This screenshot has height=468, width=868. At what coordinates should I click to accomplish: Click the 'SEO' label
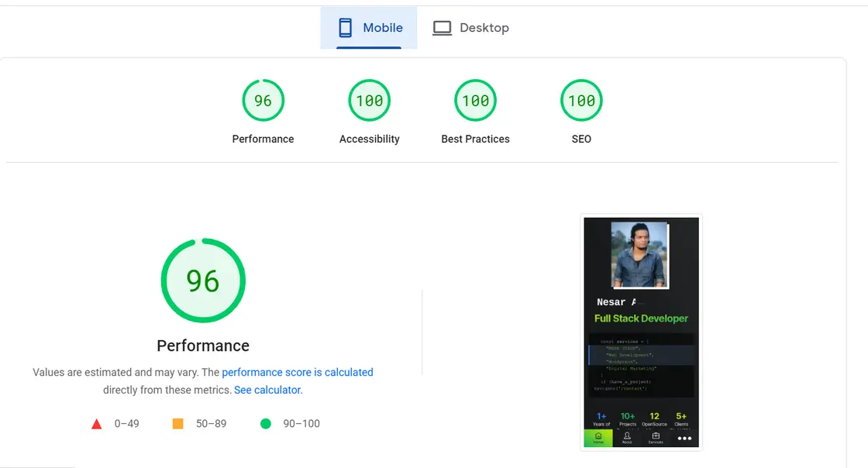581,139
